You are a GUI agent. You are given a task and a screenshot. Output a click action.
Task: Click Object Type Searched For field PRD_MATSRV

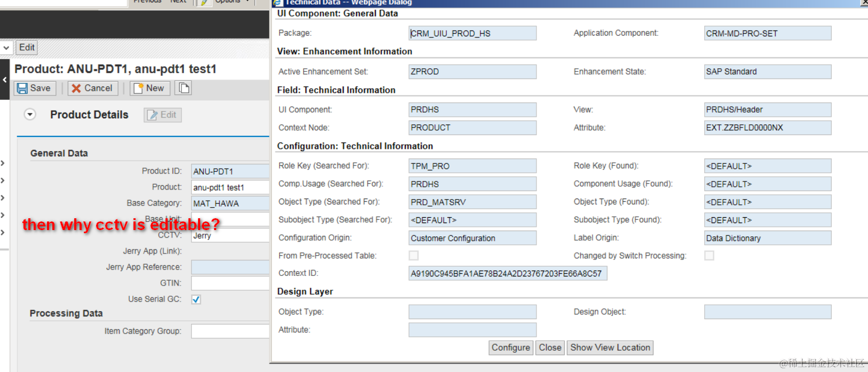(x=472, y=202)
